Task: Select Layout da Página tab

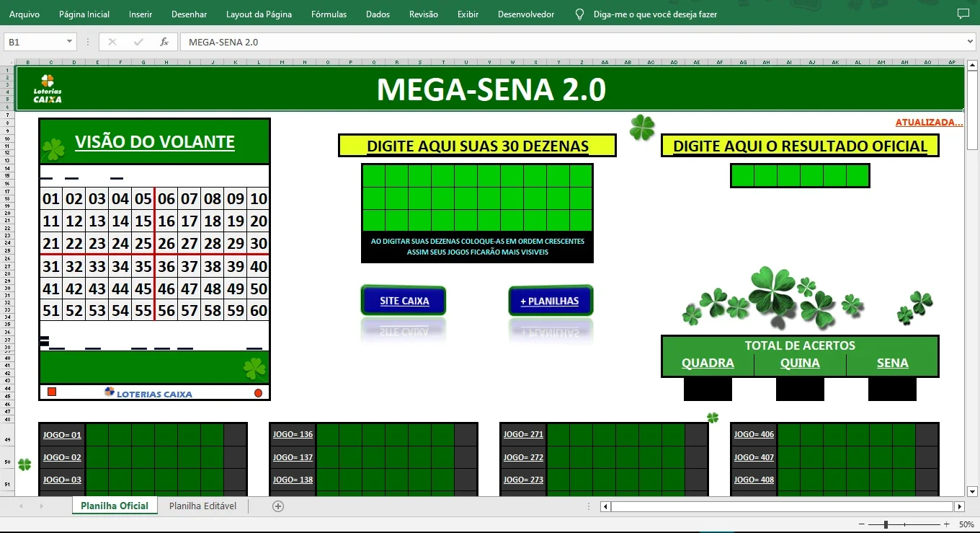Action: (259, 14)
